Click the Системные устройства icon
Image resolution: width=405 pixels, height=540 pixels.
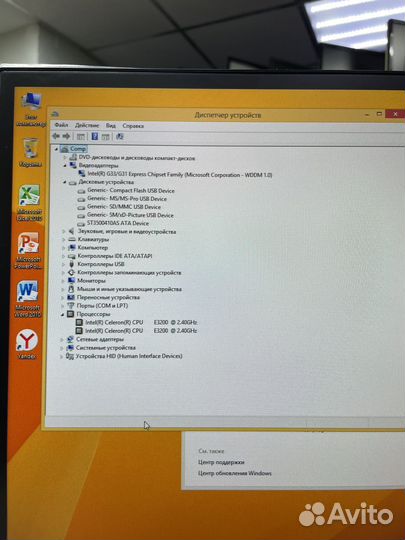tap(70, 348)
